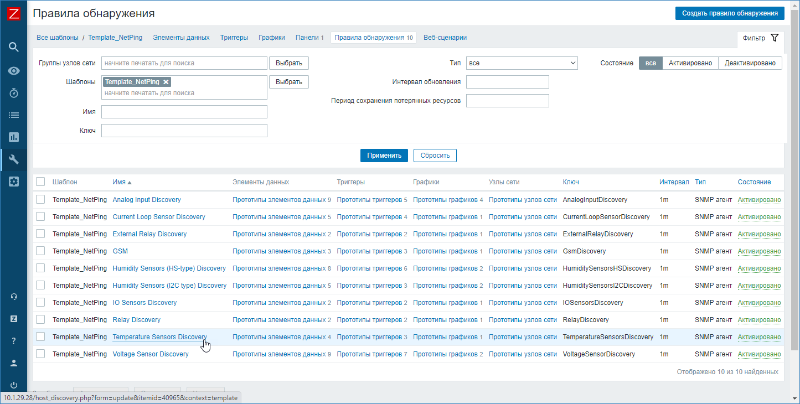
Task: Focus the Интервал обновления field
Action: click(x=508, y=82)
